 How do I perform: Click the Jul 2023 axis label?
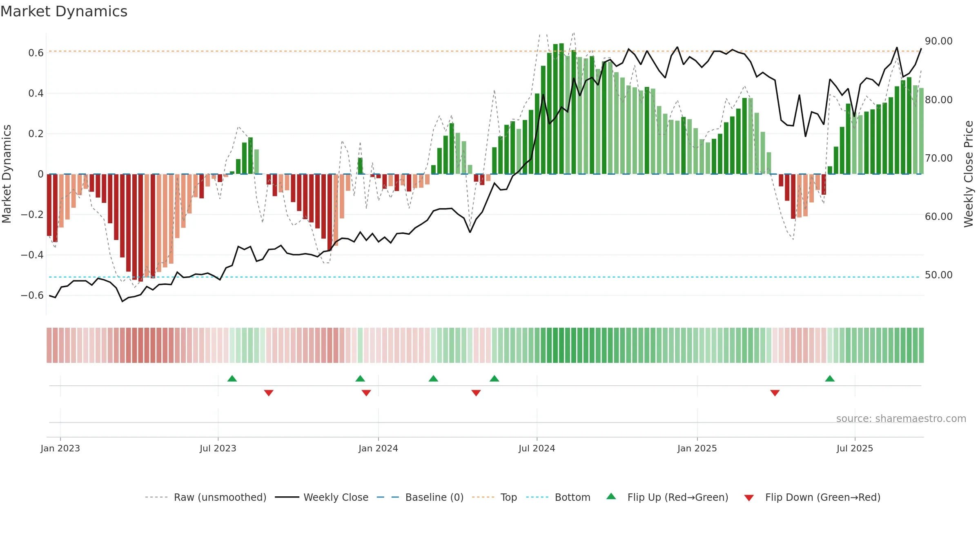click(218, 448)
